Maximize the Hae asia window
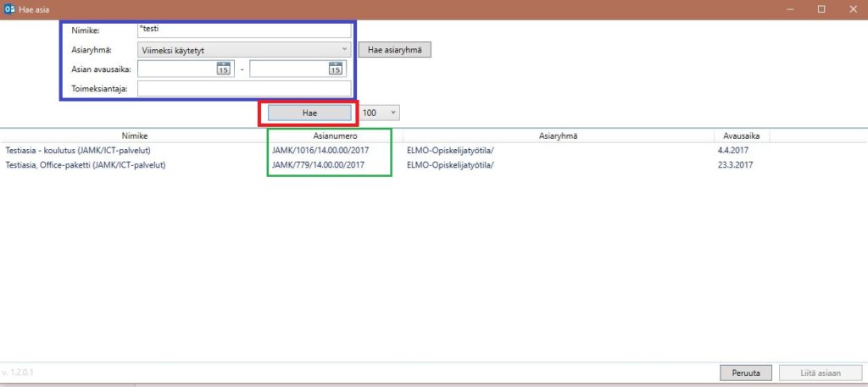868x387 pixels. coord(821,8)
